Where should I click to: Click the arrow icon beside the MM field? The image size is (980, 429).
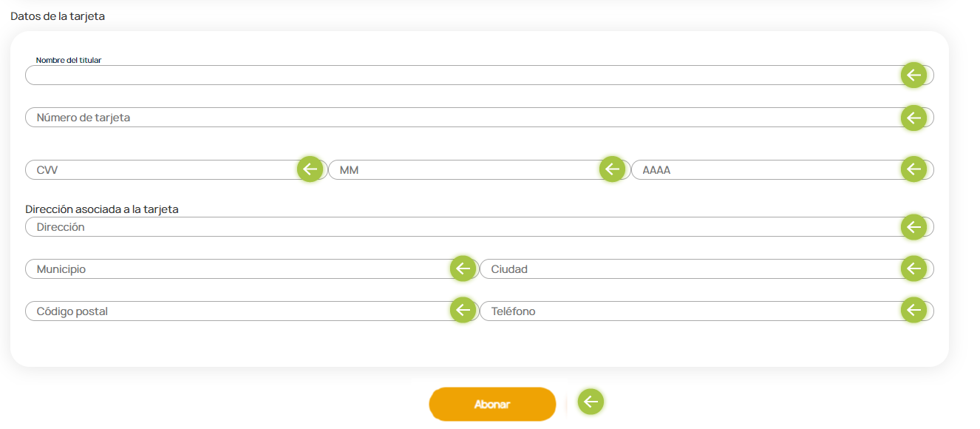[612, 169]
